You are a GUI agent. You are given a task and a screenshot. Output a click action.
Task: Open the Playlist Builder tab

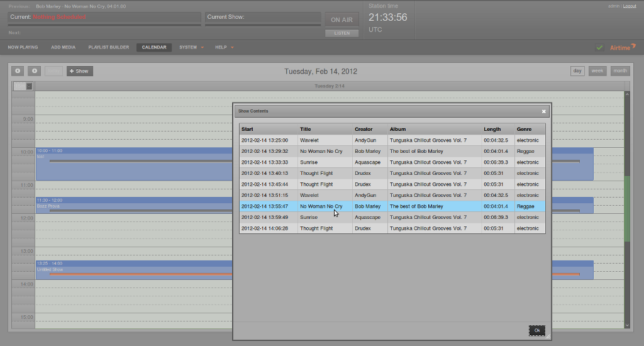[109, 47]
